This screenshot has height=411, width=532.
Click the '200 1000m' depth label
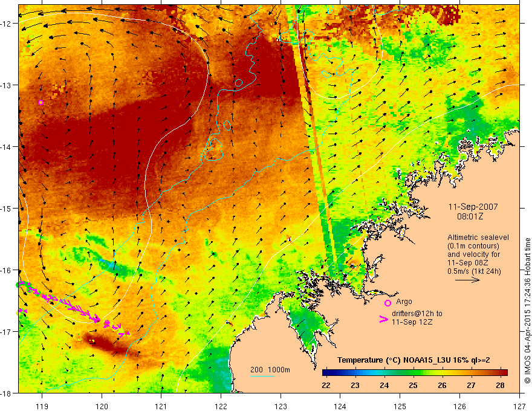[x=270, y=370]
